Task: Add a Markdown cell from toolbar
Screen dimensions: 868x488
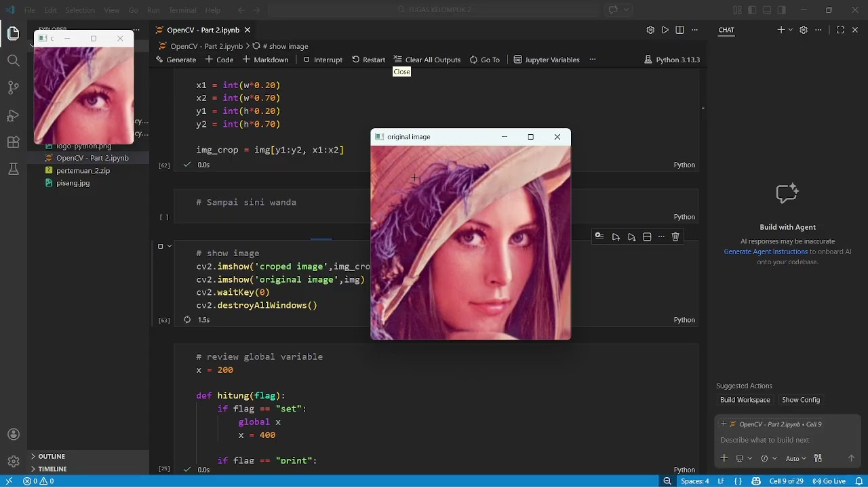Action: 265,60
